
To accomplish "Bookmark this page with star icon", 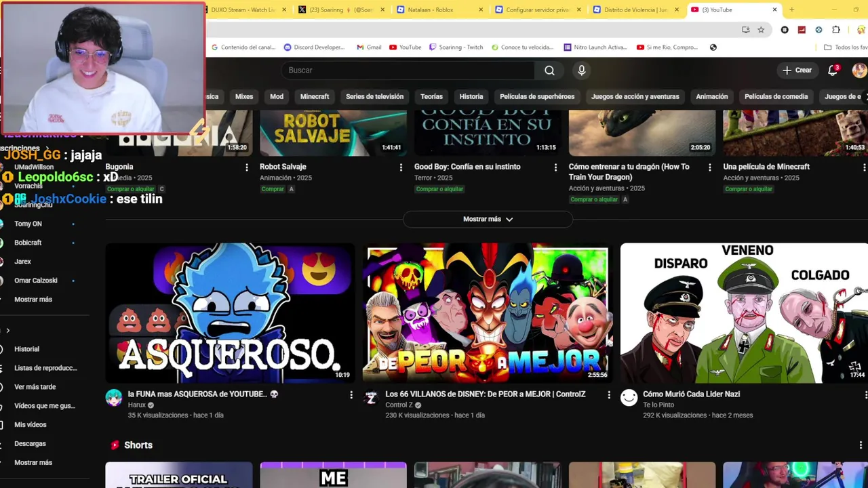I will click(761, 30).
